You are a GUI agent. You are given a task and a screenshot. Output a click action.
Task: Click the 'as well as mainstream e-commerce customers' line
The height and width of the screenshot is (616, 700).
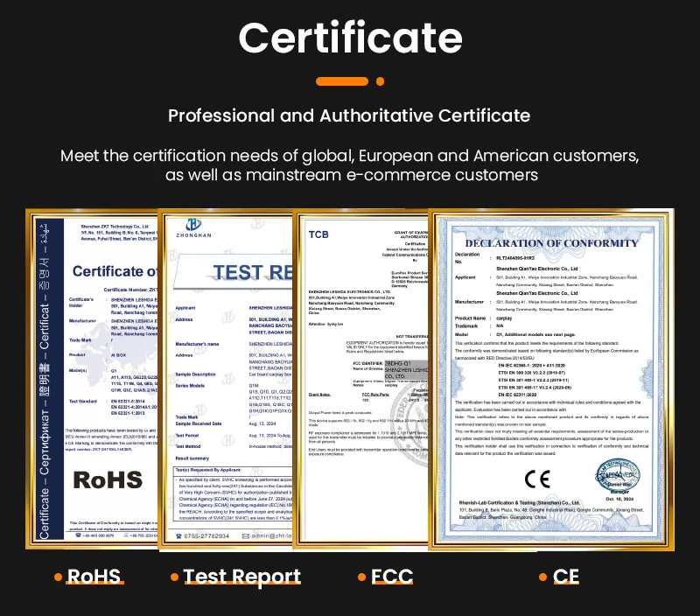pyautogui.click(x=352, y=175)
